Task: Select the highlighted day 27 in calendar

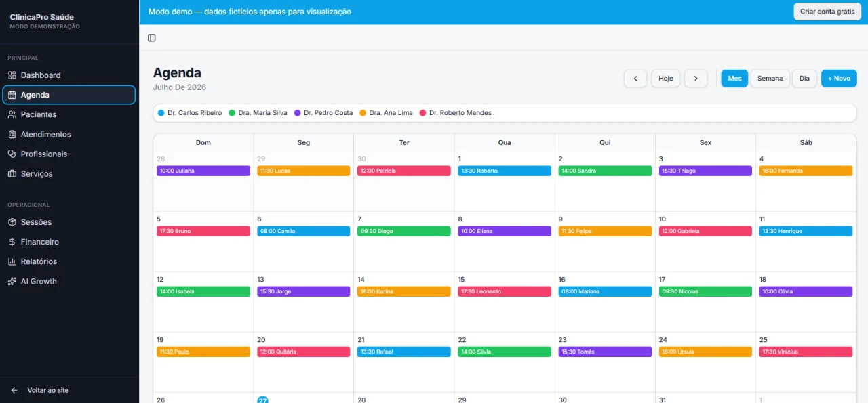Action: coord(262,400)
